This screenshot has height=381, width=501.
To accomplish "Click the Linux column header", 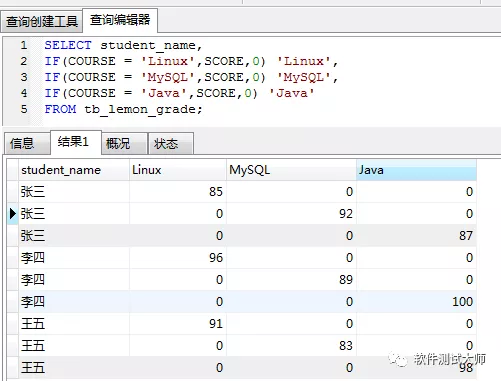I will coord(178,170).
